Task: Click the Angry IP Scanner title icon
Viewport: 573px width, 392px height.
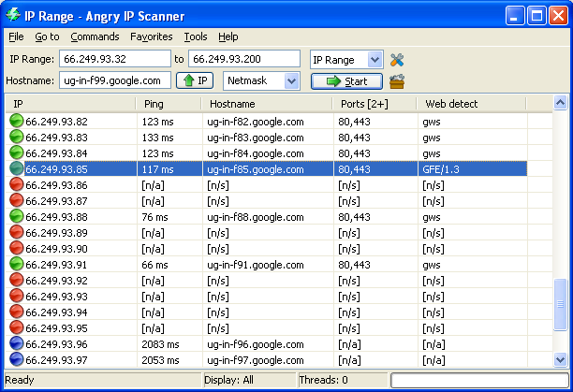Action: pos(13,15)
